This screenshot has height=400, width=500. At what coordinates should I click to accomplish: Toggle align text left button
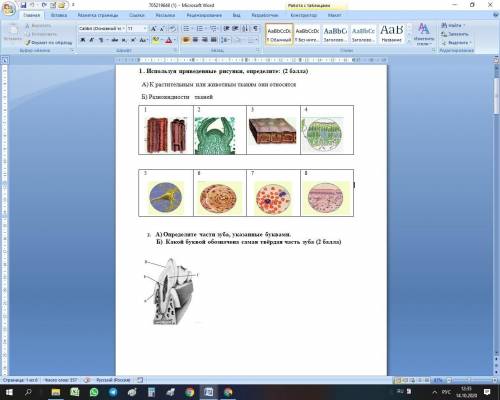186,40
